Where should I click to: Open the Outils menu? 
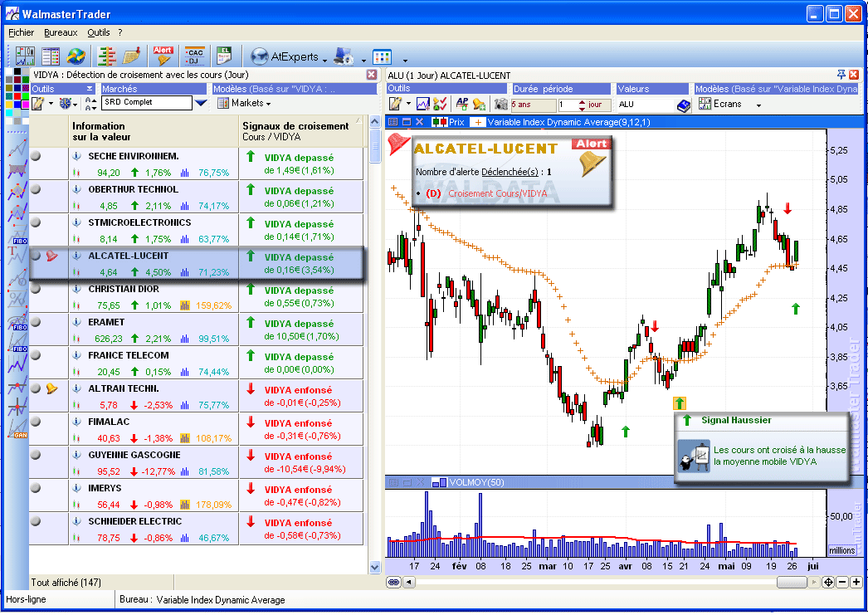click(99, 32)
